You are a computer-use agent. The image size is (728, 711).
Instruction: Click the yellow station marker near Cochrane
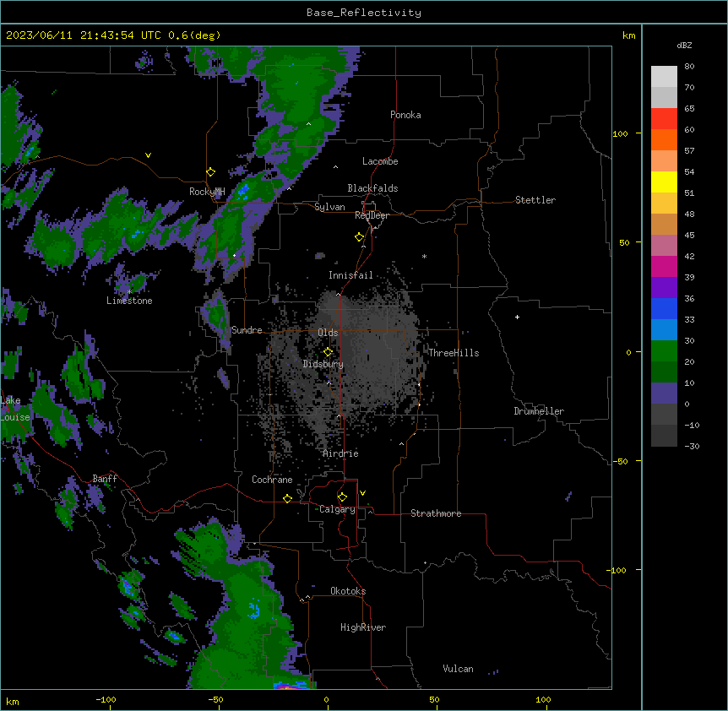[287, 498]
